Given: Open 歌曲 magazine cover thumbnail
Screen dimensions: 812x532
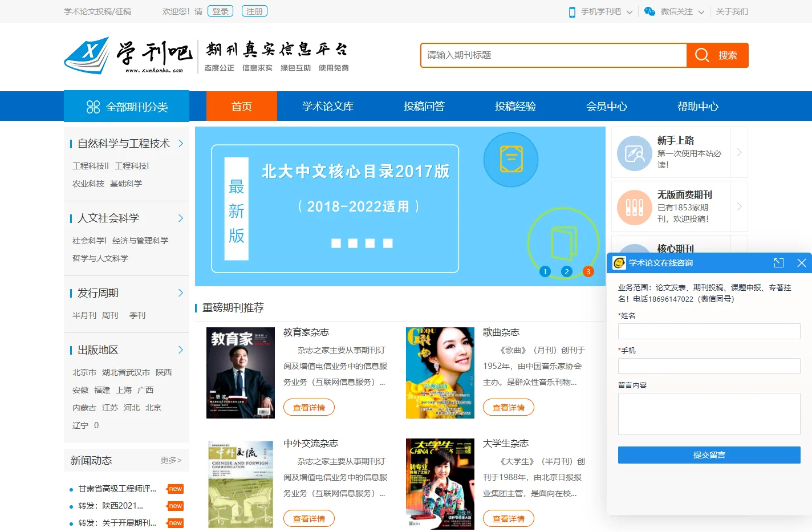Looking at the screenshot, I should 440,373.
